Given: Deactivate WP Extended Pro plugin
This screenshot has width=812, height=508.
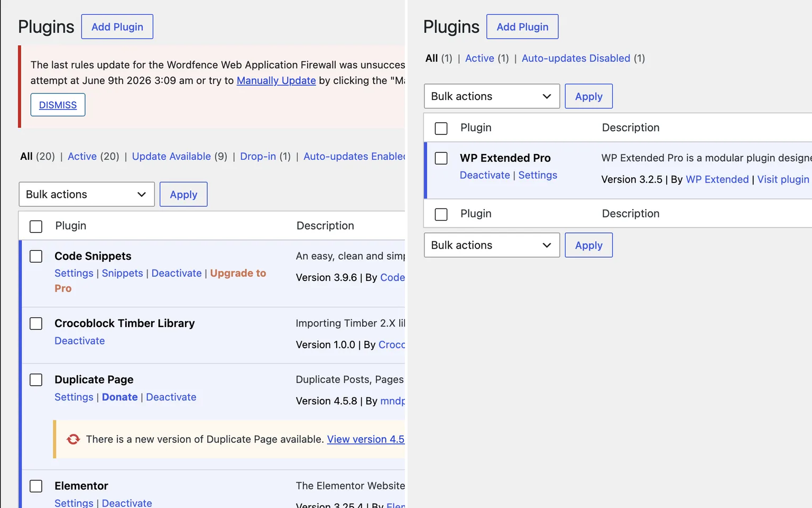Looking at the screenshot, I should [x=485, y=175].
